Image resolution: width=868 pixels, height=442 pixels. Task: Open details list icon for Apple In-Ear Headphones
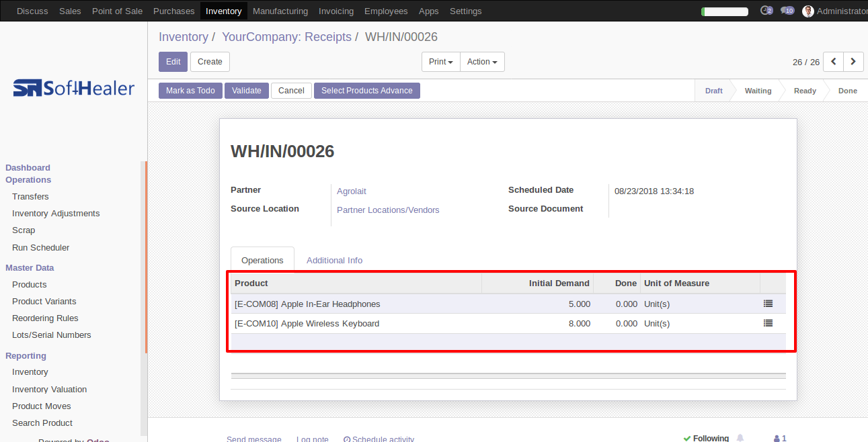click(768, 304)
